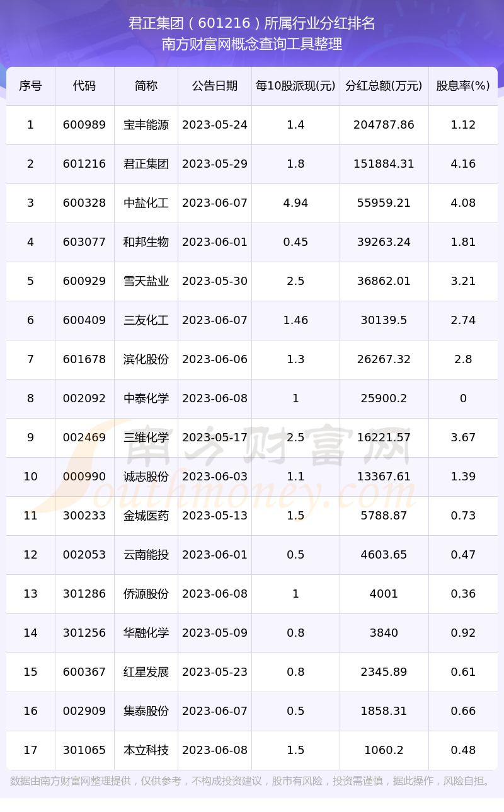This screenshot has height=812, width=504.
Task: Click the 红星发展 name cell
Action: [x=146, y=672]
